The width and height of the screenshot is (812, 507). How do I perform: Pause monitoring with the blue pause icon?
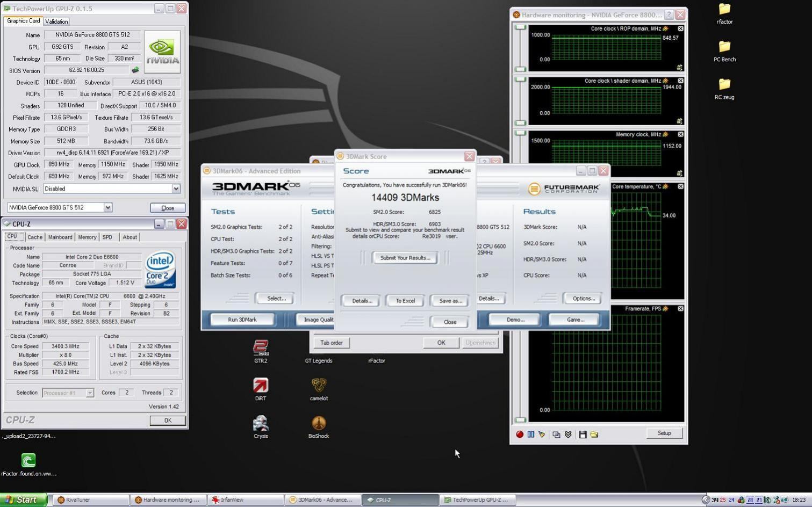(530, 434)
